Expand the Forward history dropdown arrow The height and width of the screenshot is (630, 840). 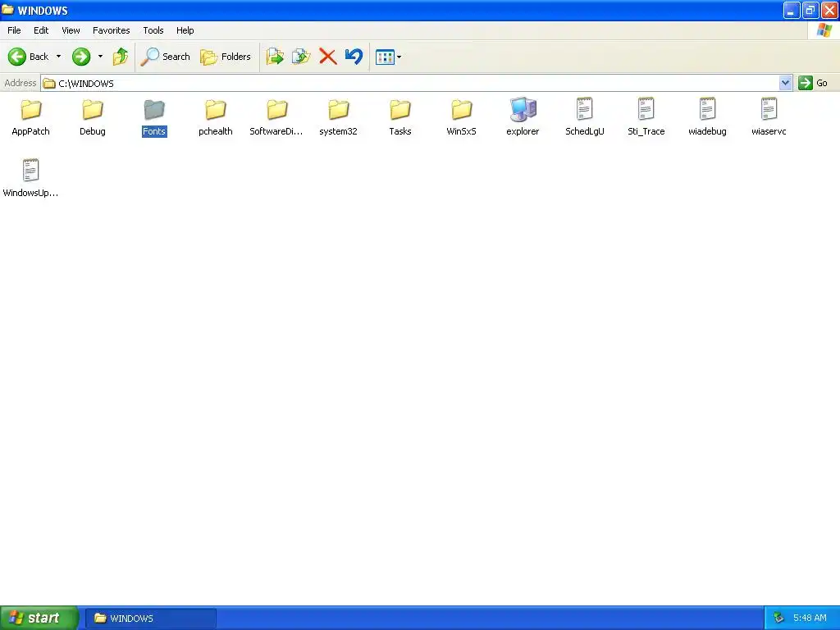pyautogui.click(x=100, y=57)
